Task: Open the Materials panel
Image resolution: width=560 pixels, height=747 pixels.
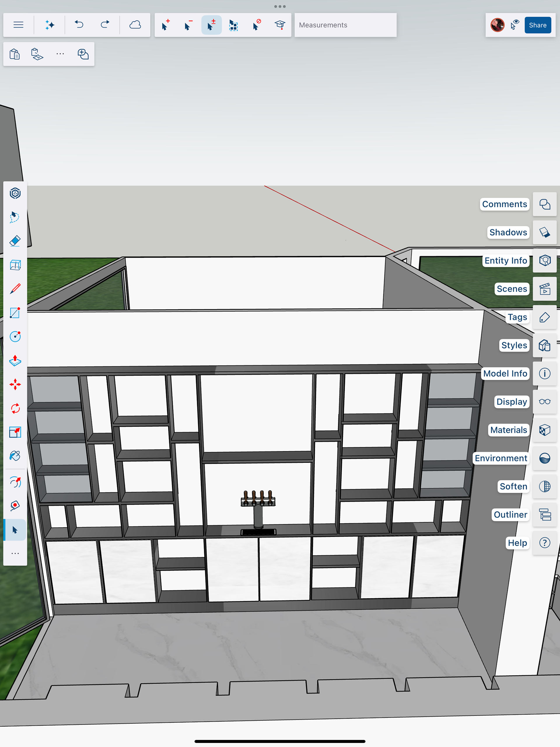Action: (x=545, y=430)
